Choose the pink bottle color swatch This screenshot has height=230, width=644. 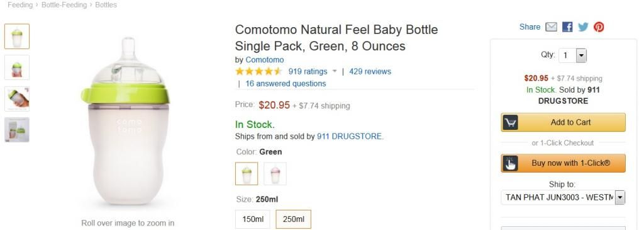pos(275,174)
